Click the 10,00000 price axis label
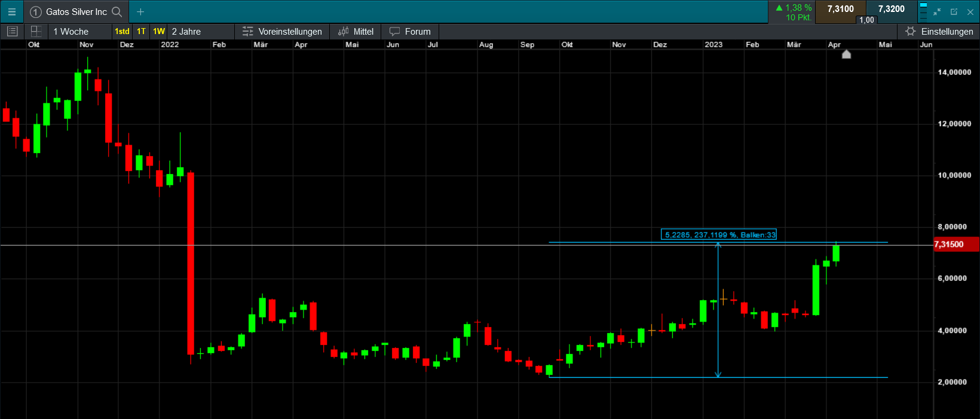Image resolution: width=980 pixels, height=419 pixels. pyautogui.click(x=954, y=176)
